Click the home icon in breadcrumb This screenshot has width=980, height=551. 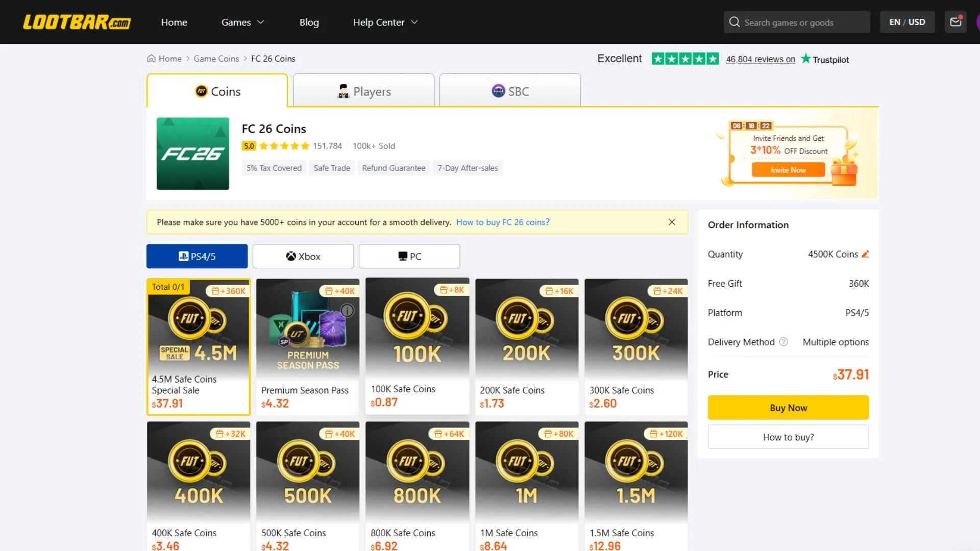pos(151,59)
